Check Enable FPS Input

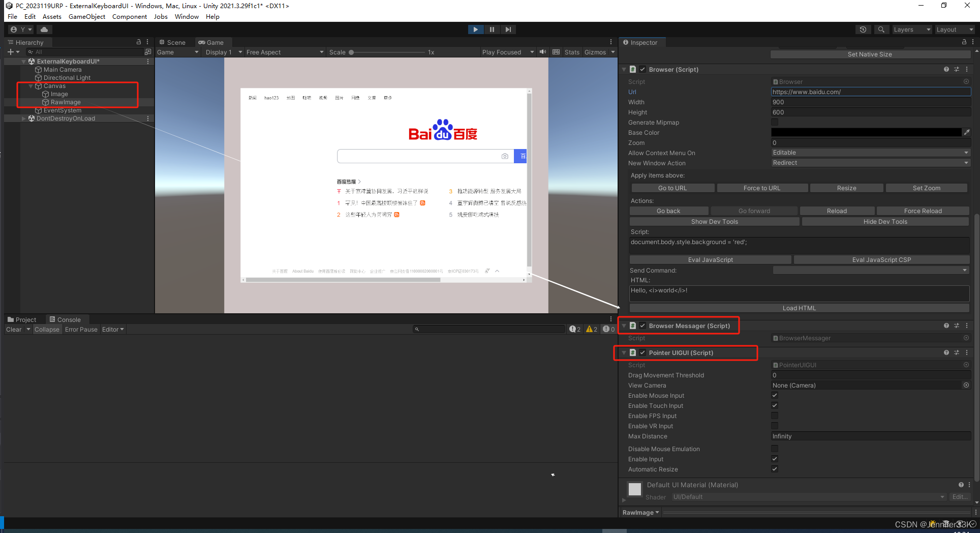pyautogui.click(x=775, y=416)
